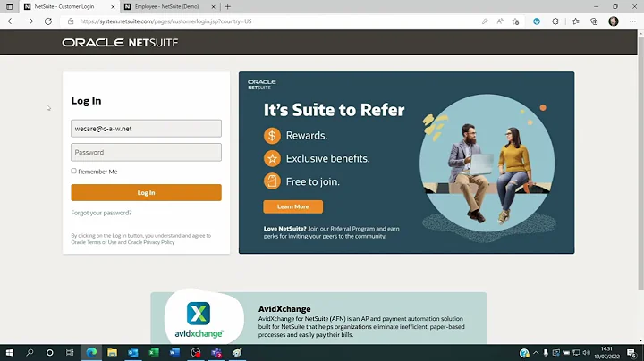
Task: Tick the Remember Me checkbox
Action: point(74,171)
